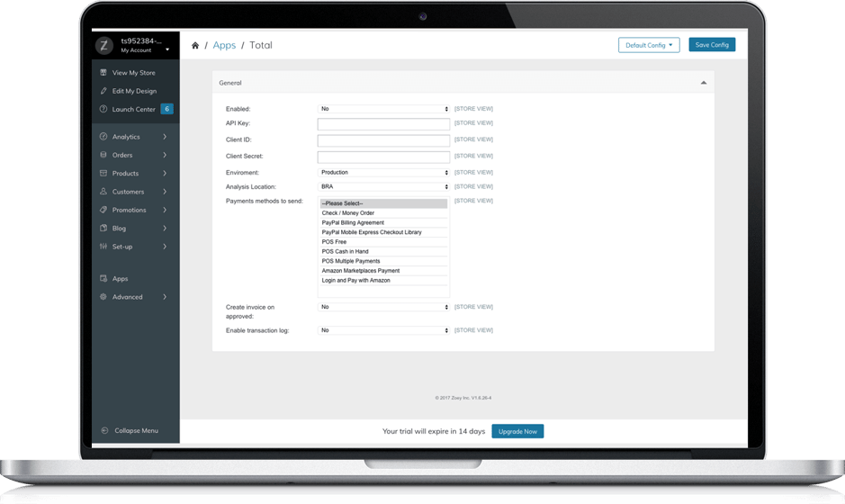Open the Launch Center badge showing 6
The width and height of the screenshot is (845, 504).
167,109
